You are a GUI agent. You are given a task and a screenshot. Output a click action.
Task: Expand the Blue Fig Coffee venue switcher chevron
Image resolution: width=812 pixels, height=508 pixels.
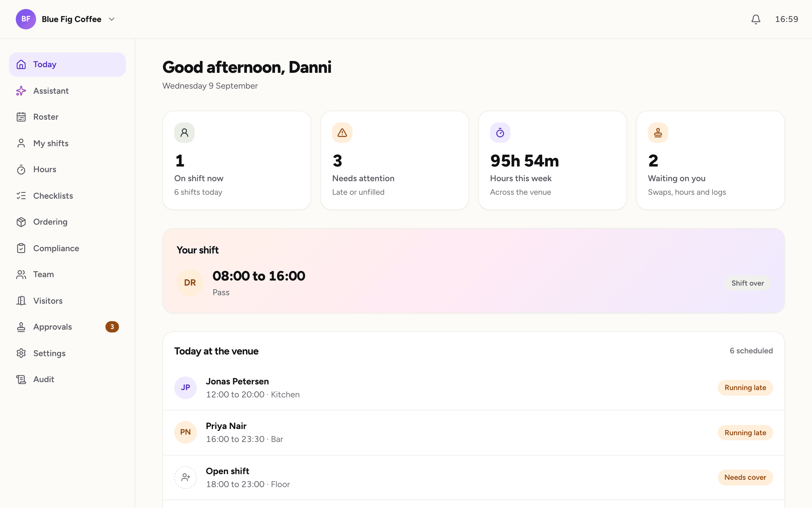(112, 19)
